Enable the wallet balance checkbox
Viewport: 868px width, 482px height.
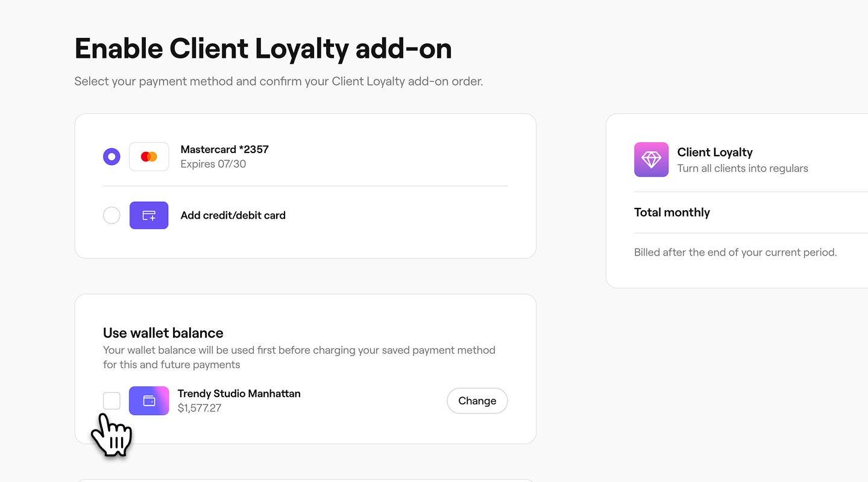point(112,401)
